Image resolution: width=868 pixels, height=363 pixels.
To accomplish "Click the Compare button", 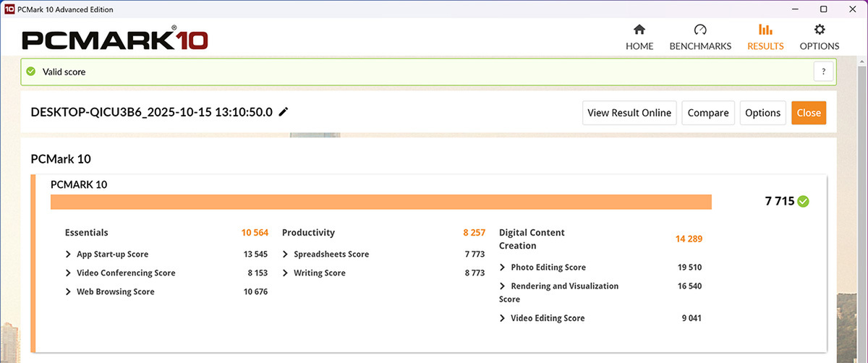I will pyautogui.click(x=708, y=113).
